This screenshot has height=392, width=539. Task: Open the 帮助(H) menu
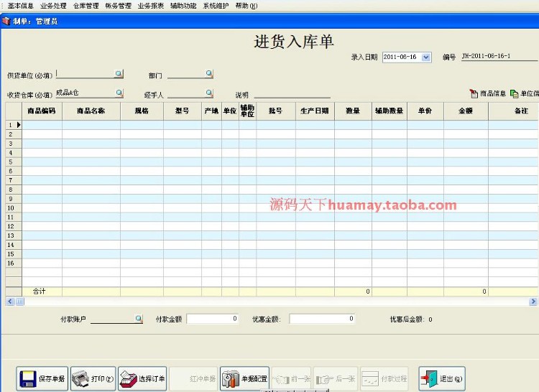pyautogui.click(x=247, y=6)
